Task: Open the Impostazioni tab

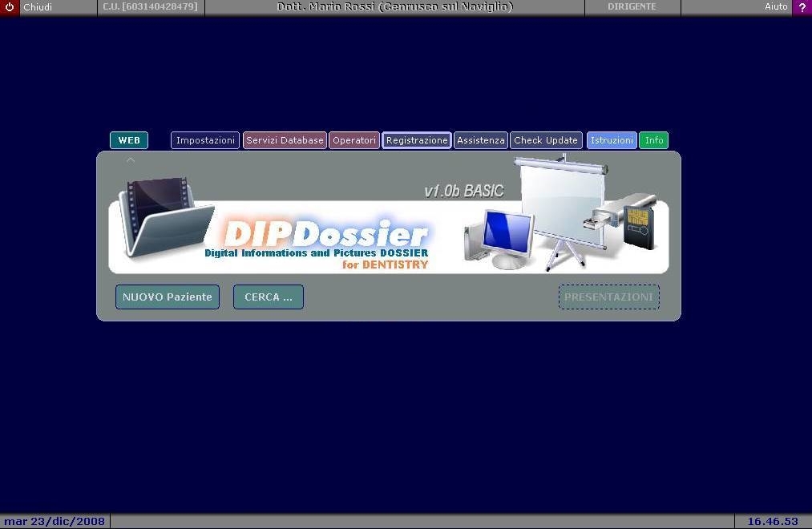Action: [x=205, y=140]
